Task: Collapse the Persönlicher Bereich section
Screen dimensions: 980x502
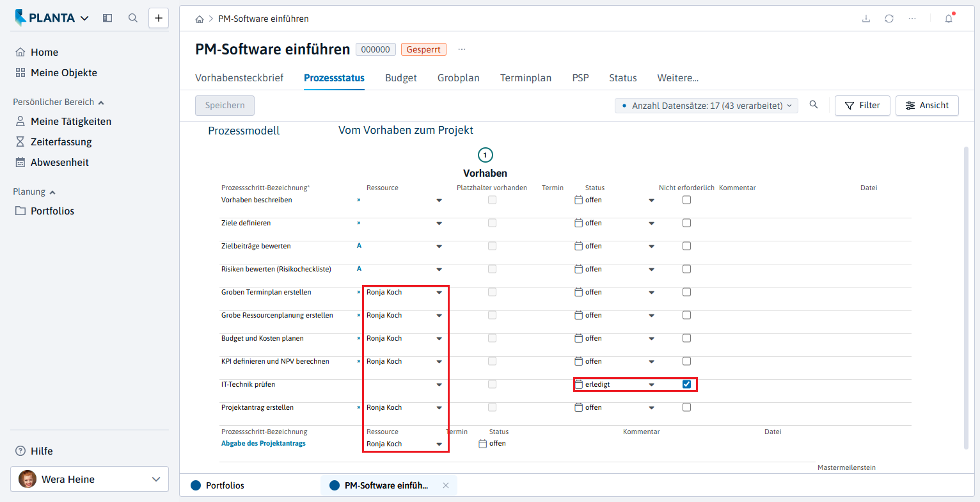Action: (59, 102)
